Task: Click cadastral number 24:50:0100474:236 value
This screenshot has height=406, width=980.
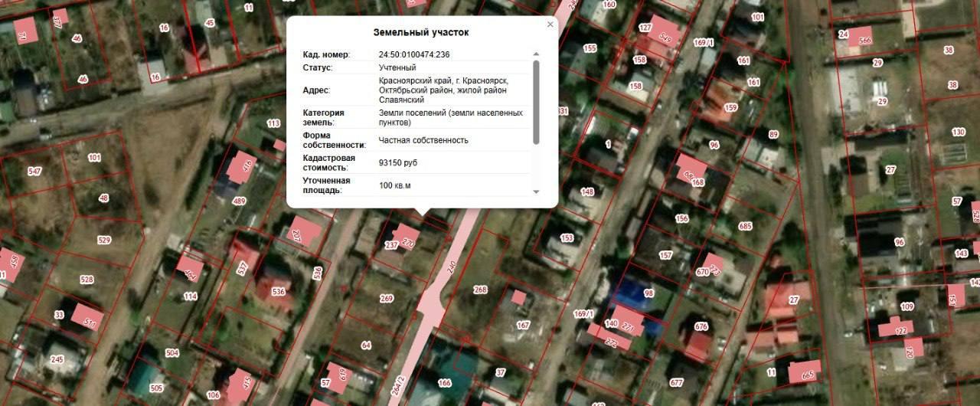Action: pos(414,54)
